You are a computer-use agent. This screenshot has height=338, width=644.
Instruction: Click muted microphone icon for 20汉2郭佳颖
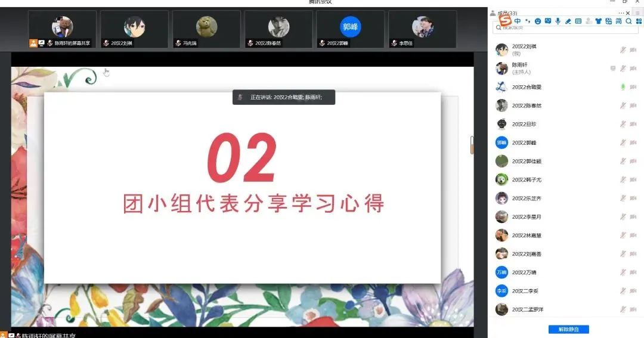[x=623, y=161]
